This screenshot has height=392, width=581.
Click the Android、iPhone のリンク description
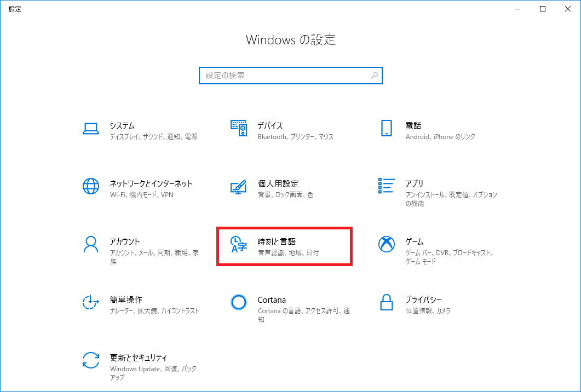[x=440, y=137]
